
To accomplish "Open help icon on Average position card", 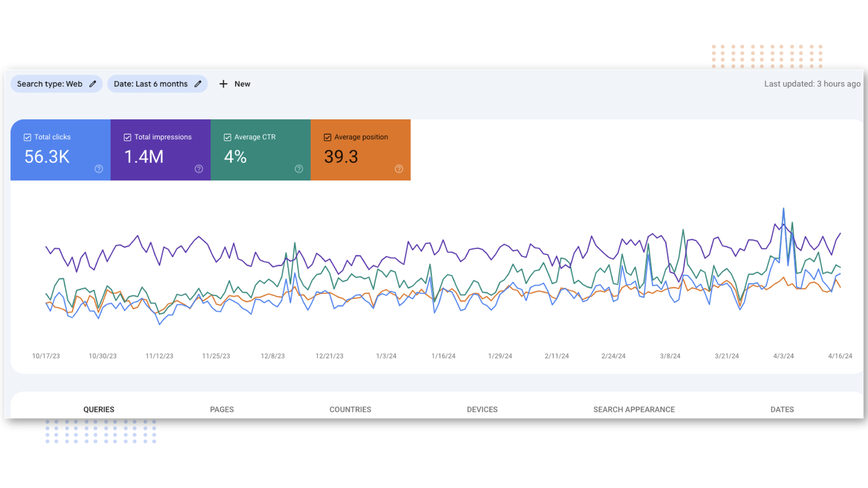I will tap(399, 169).
